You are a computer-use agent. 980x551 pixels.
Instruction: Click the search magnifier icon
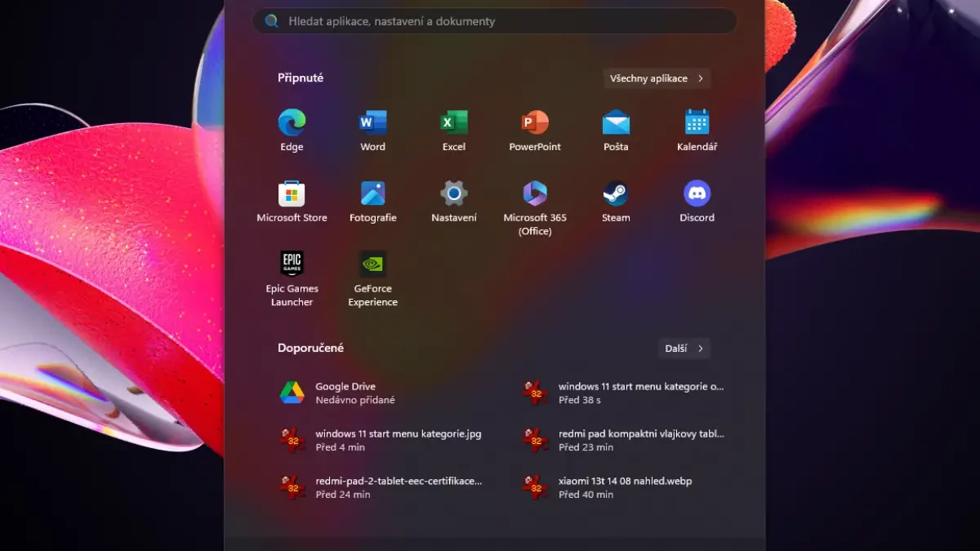tap(272, 21)
